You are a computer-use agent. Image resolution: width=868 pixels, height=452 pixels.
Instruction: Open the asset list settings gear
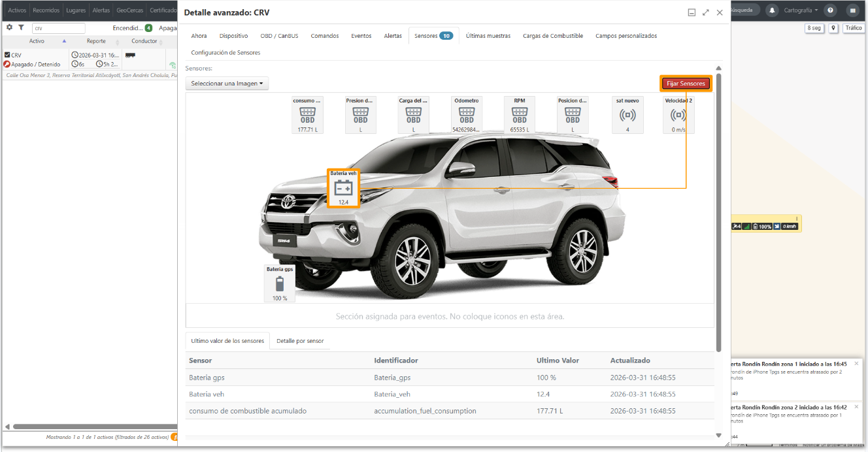tap(9, 28)
